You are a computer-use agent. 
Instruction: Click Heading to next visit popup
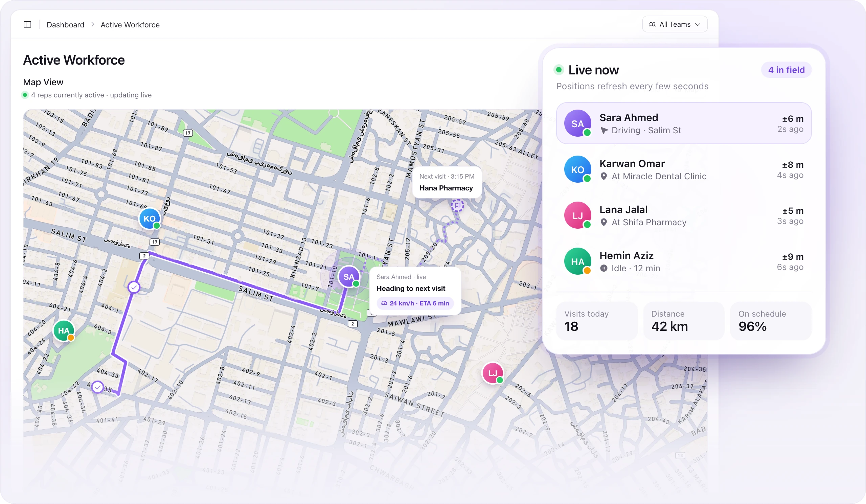[415, 291]
